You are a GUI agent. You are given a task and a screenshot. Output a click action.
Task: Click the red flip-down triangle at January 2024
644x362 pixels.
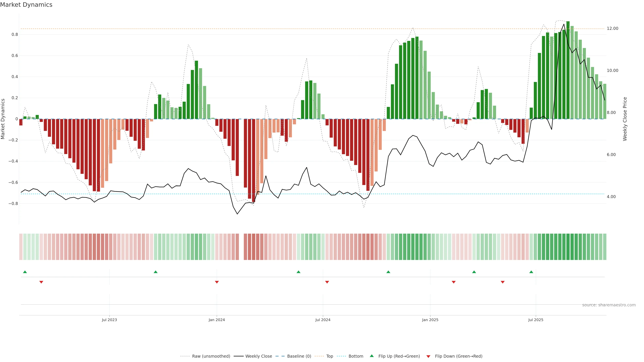pos(217,282)
